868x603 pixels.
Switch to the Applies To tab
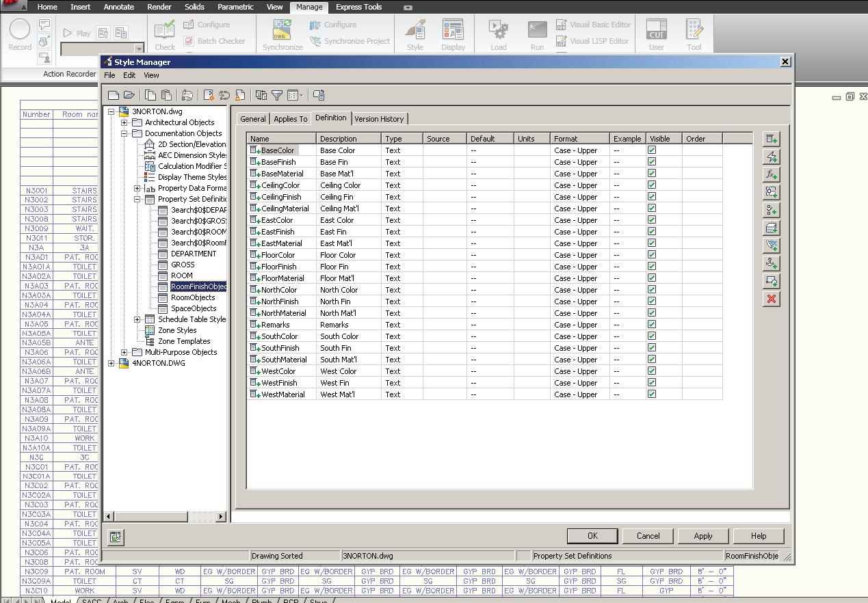click(290, 119)
